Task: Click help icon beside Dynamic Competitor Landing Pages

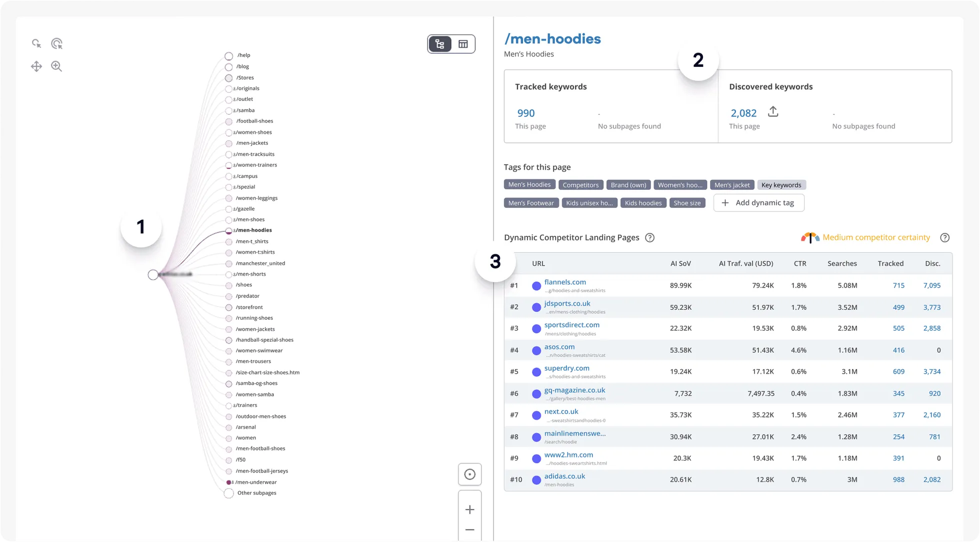Action: click(x=649, y=238)
